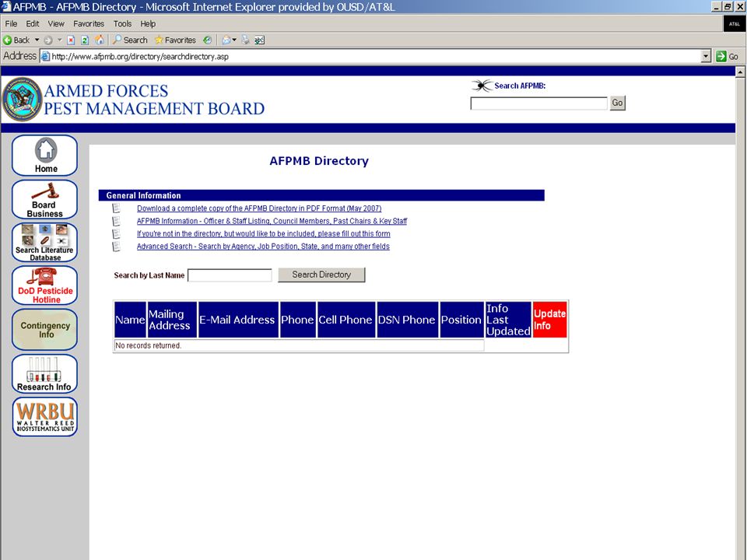The width and height of the screenshot is (747, 560).
Task: Open the View menu
Action: click(x=56, y=23)
